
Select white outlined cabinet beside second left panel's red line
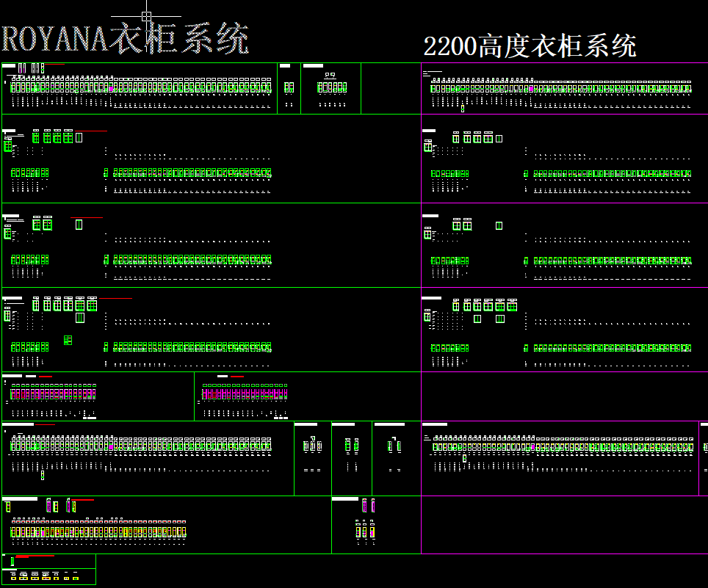(79, 137)
